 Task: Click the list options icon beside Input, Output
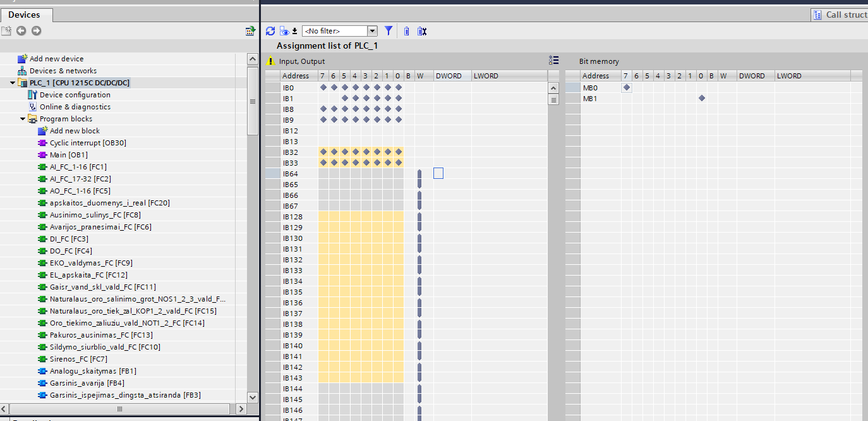553,61
